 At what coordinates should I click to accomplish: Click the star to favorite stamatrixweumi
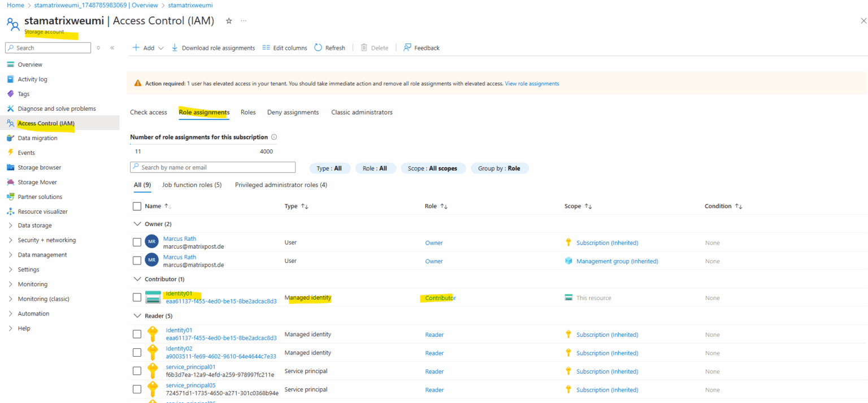pos(228,20)
